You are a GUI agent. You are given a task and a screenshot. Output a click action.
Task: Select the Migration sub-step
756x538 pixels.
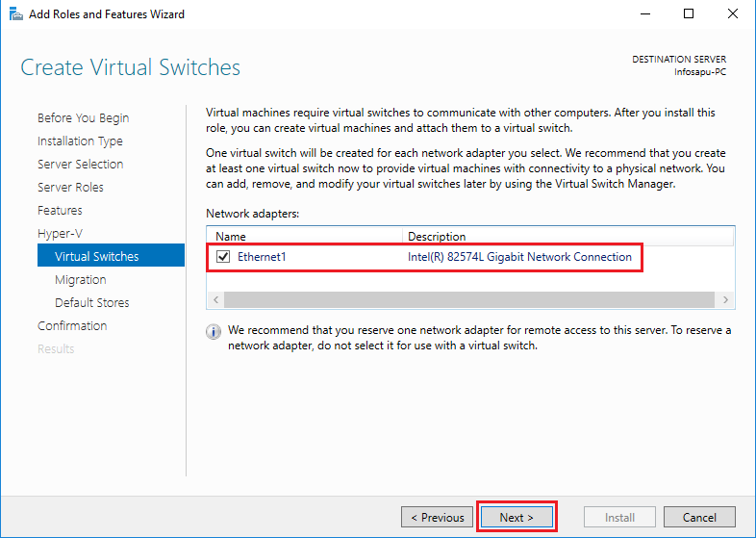point(81,280)
